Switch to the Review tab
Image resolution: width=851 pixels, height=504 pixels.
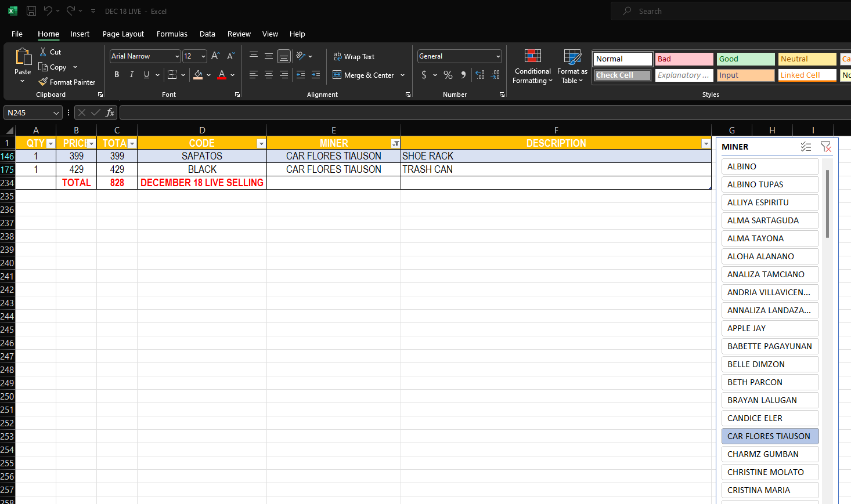coord(239,34)
